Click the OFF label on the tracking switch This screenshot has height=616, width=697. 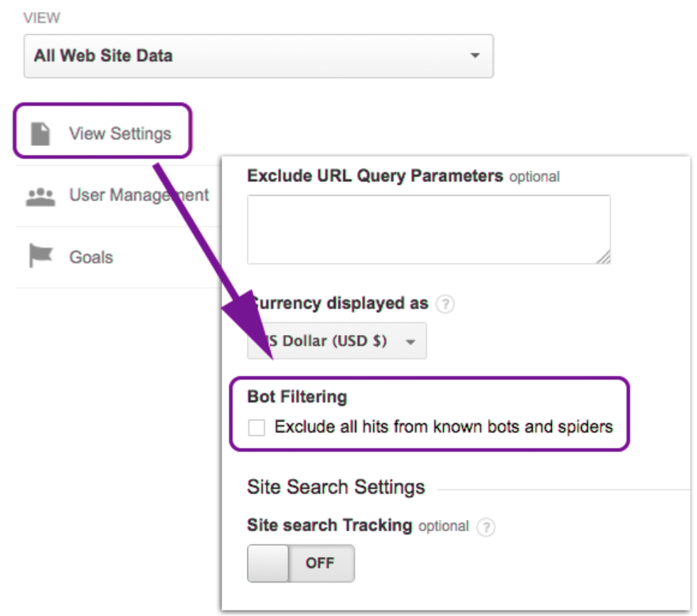[x=320, y=563]
